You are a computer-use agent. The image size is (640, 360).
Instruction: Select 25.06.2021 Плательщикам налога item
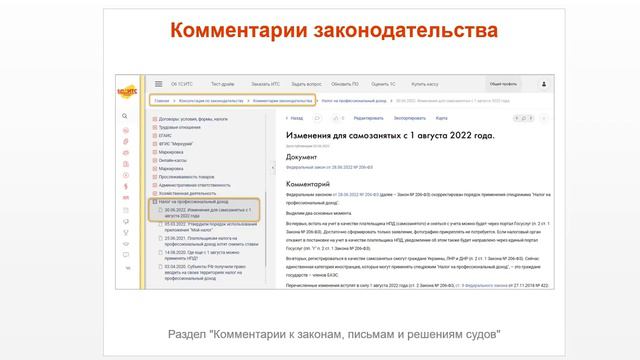[x=208, y=241]
